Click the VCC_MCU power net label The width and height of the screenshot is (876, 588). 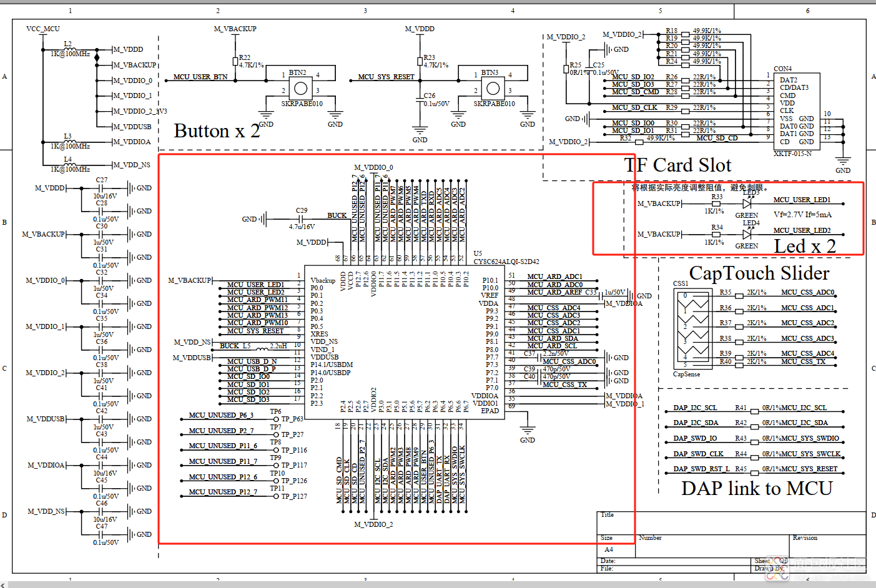[x=43, y=29]
